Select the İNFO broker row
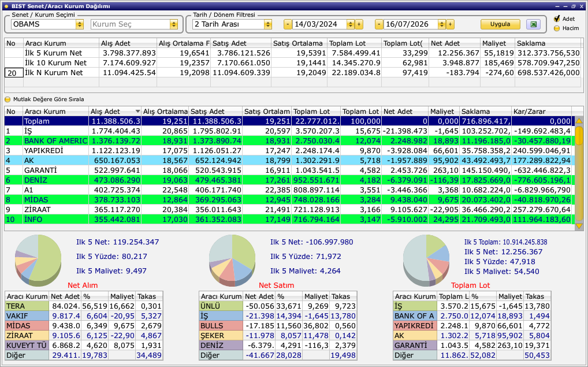The height and width of the screenshot is (367, 588). pyautogui.click(x=289, y=219)
